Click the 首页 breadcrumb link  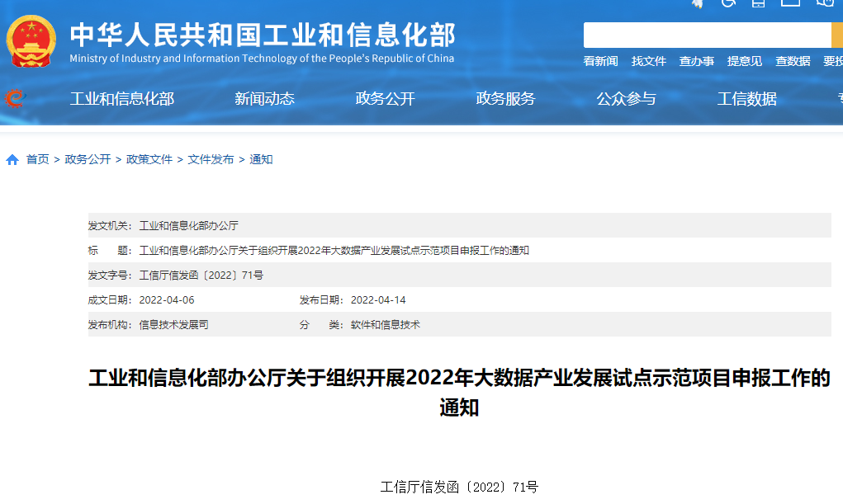[35, 160]
